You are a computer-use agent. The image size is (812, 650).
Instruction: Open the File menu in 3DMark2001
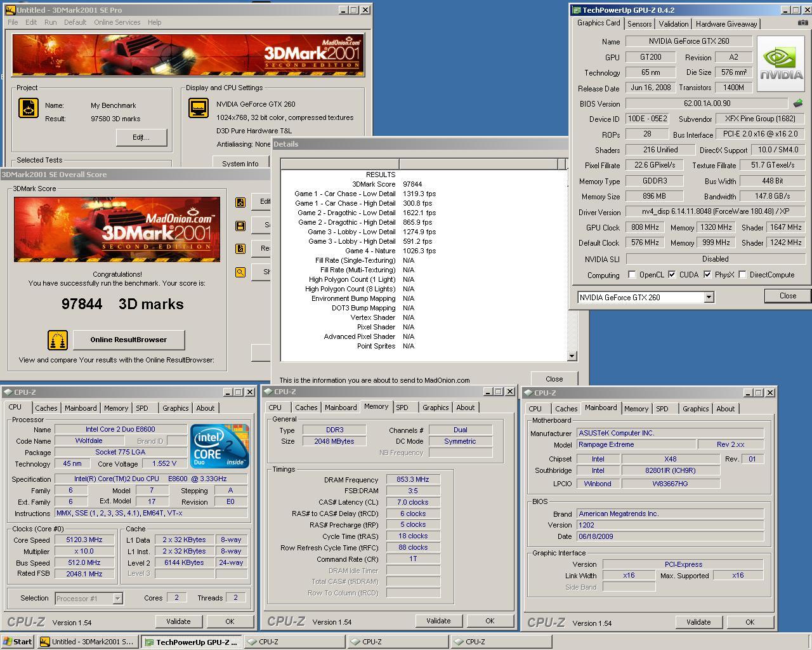click(x=13, y=22)
